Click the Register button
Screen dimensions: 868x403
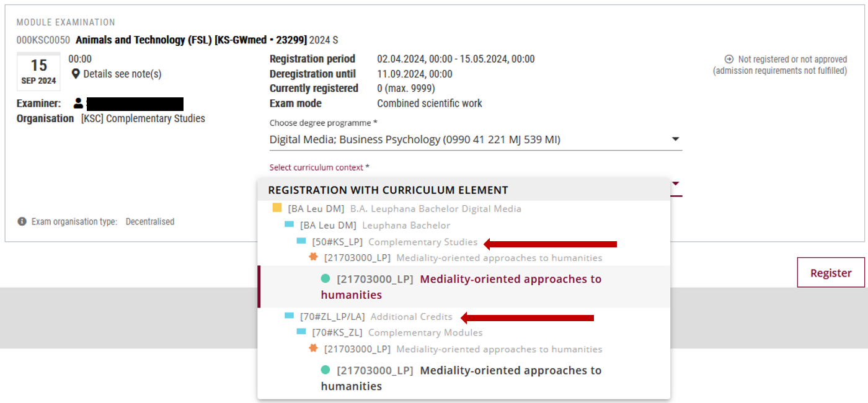pos(831,273)
